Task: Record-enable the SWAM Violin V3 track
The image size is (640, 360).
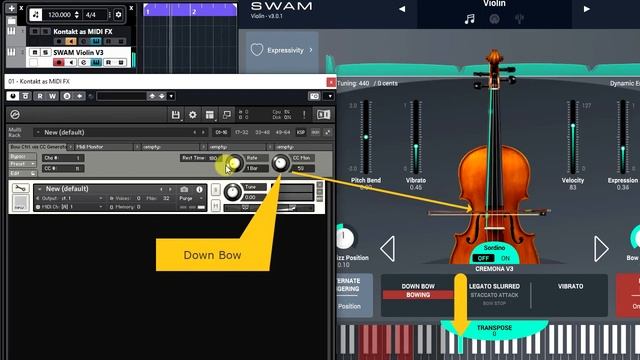Action: point(58,62)
